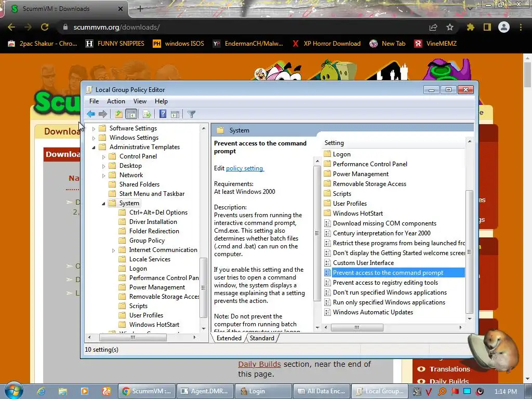532x399 pixels.
Task: Expand the Internet Communication node
Action: coord(114,250)
